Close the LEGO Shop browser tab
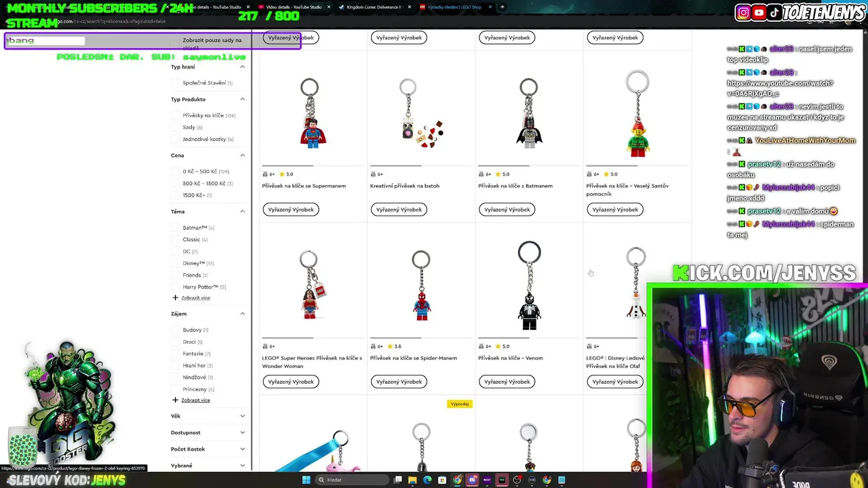 pos(490,7)
